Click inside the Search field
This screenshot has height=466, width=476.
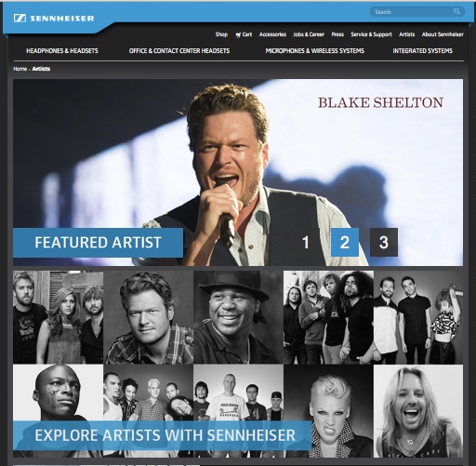(x=417, y=12)
